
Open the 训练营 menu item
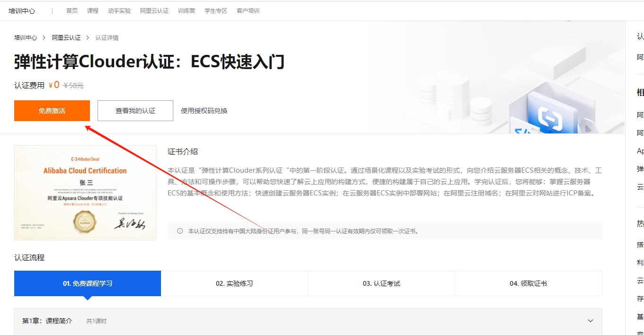tap(187, 10)
